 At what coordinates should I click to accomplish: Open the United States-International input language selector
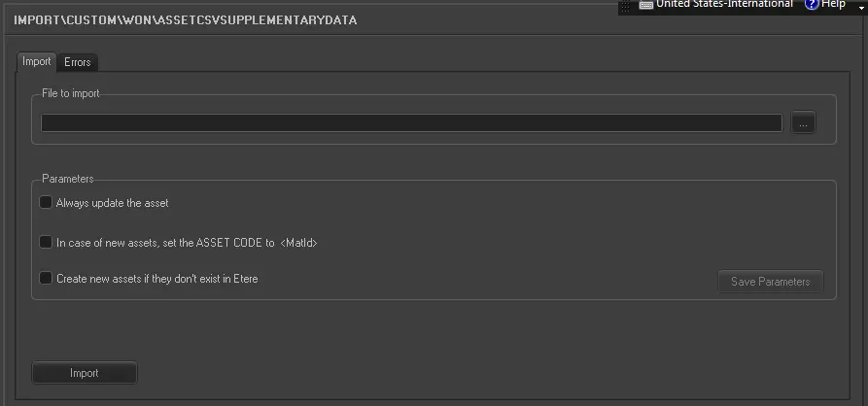coord(723,5)
